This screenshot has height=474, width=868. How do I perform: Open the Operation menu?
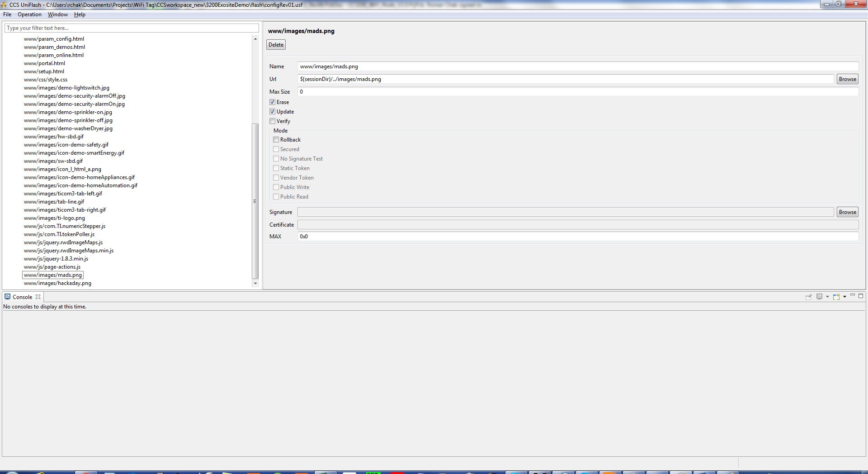(29, 14)
